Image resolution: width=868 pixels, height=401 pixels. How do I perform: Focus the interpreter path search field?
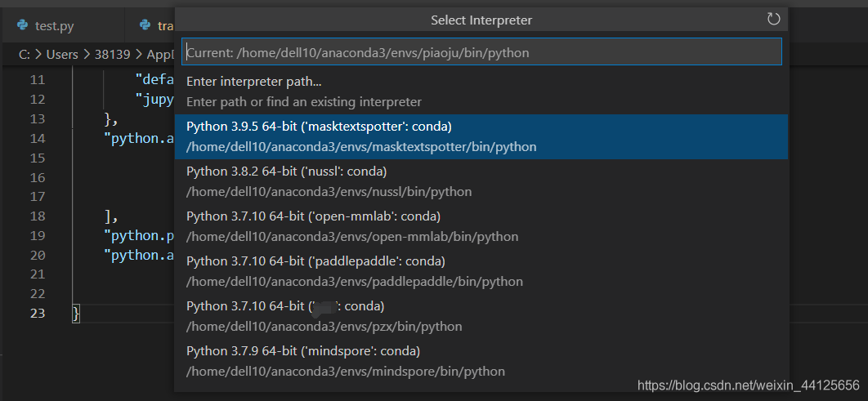click(x=481, y=52)
